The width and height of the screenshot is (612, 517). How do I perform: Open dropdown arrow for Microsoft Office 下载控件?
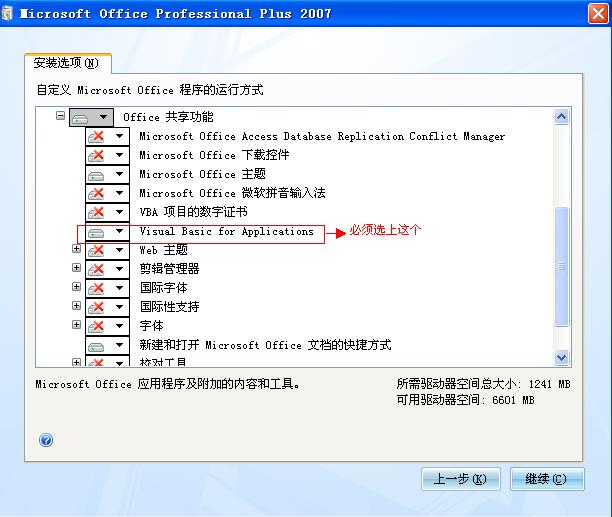(x=119, y=155)
